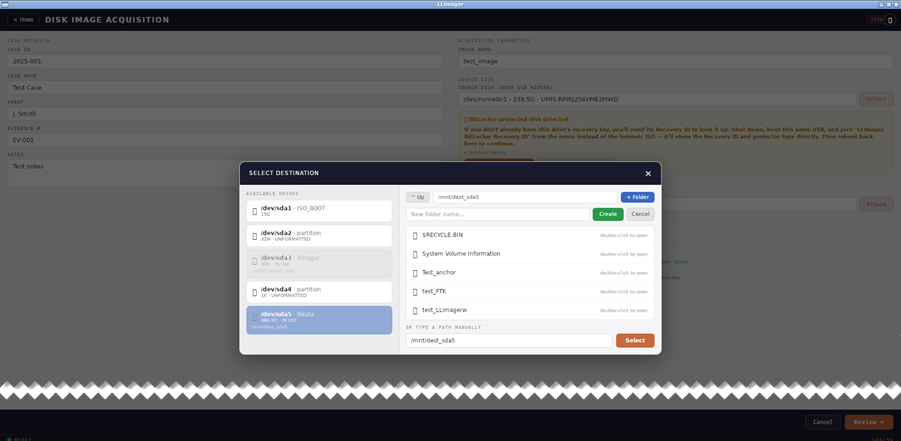Cancel new folder creation in dialog

click(640, 214)
